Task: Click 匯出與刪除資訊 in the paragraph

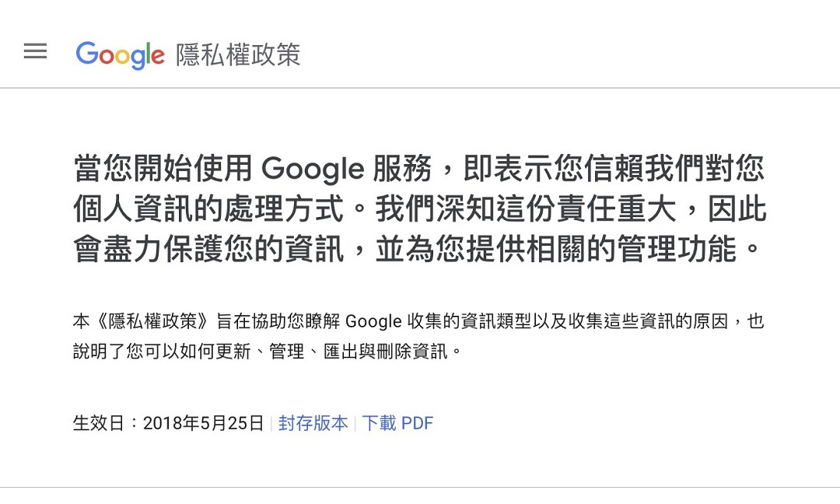Action: (385, 352)
